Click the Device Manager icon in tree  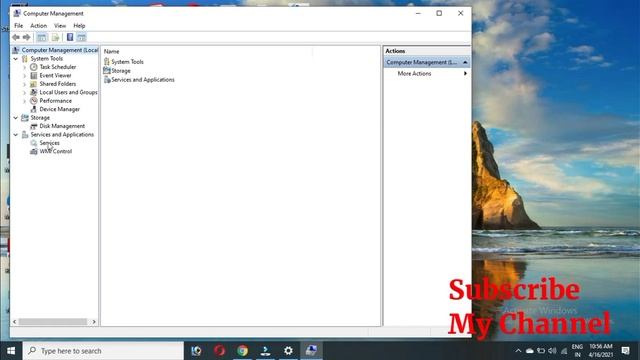pyautogui.click(x=34, y=109)
